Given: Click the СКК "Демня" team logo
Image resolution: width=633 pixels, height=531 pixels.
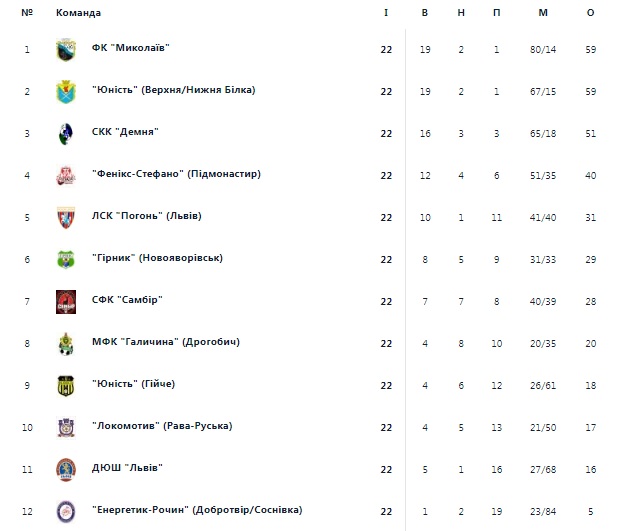Looking at the screenshot, I should click(x=66, y=134).
